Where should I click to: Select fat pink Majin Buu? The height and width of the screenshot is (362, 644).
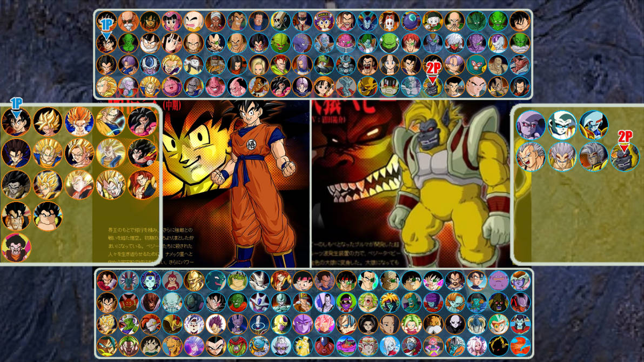coord(172,86)
